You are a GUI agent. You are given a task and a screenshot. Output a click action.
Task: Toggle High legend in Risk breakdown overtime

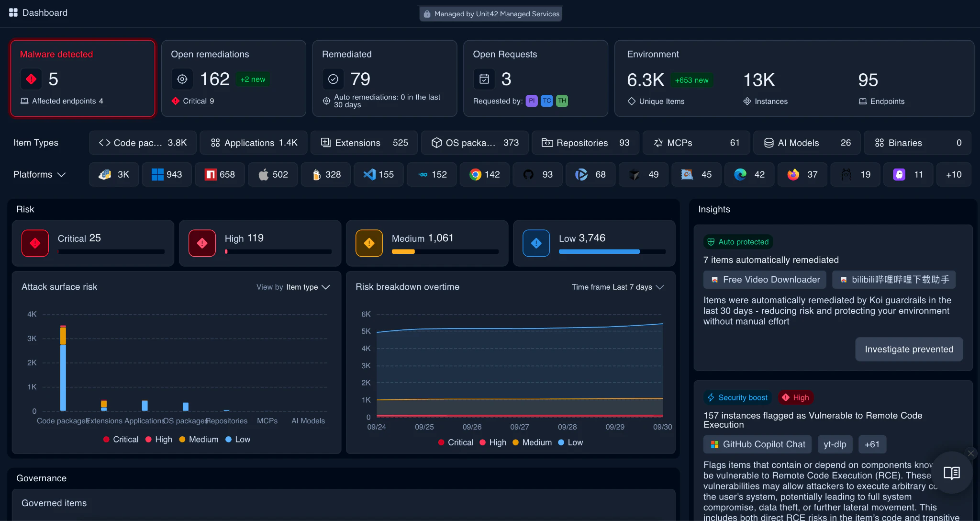(x=493, y=442)
